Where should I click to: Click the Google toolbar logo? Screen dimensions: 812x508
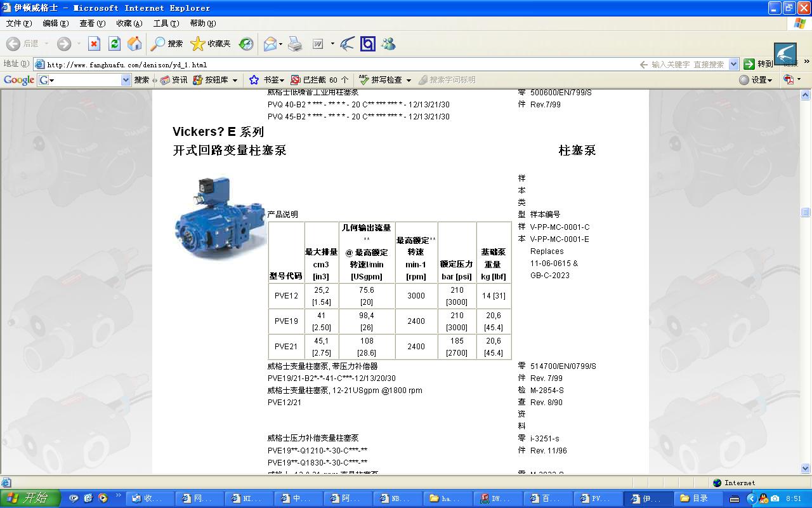tap(19, 80)
